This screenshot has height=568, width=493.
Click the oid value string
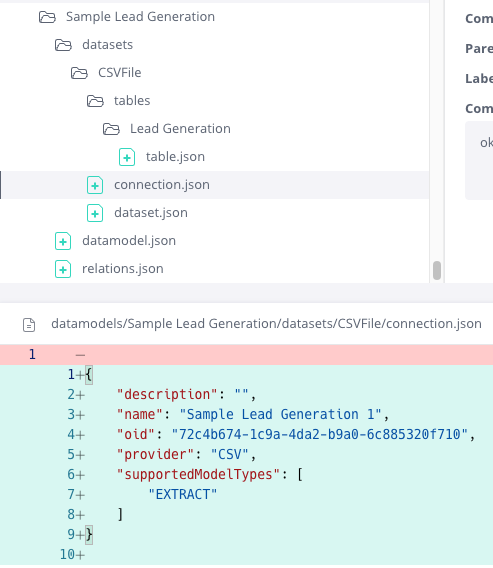320,434
